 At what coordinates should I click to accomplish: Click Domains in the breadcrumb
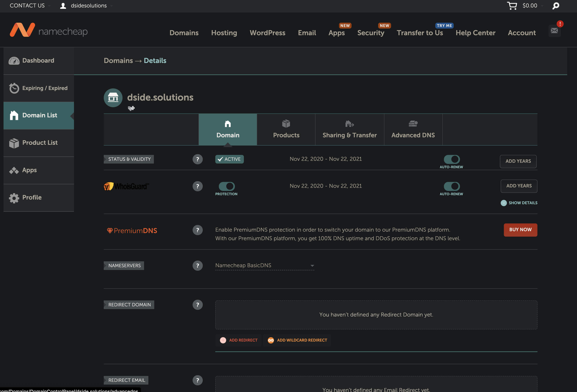pos(118,60)
